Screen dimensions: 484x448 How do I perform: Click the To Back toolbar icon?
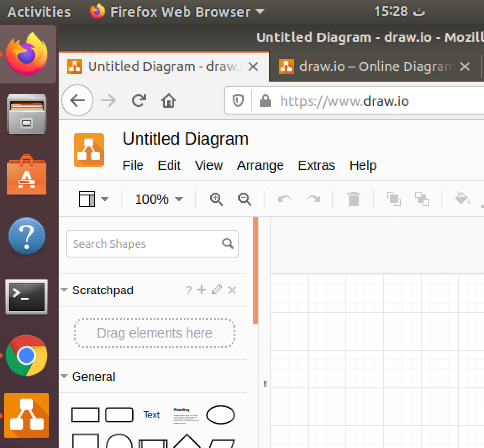click(x=422, y=199)
